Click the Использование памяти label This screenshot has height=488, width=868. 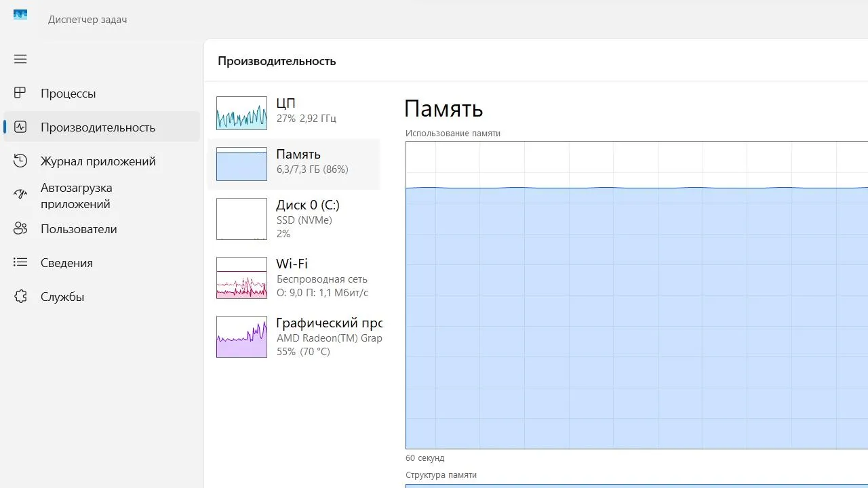tap(453, 134)
